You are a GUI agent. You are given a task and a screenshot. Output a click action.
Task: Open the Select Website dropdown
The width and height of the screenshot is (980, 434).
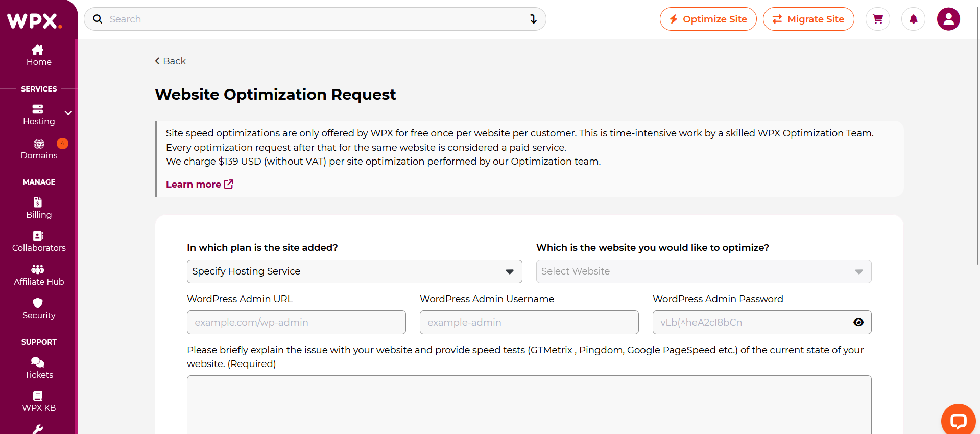click(x=703, y=271)
